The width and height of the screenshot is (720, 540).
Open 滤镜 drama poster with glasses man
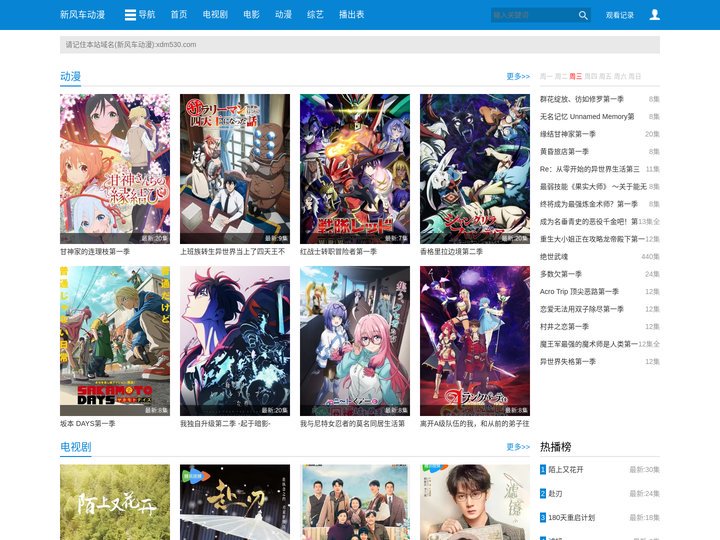coord(475,502)
